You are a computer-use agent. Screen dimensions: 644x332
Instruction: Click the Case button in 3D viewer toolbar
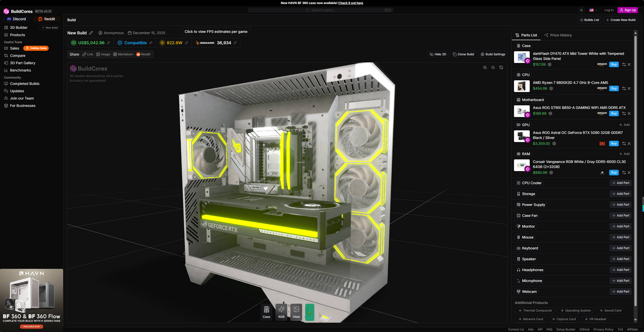[x=266, y=312]
